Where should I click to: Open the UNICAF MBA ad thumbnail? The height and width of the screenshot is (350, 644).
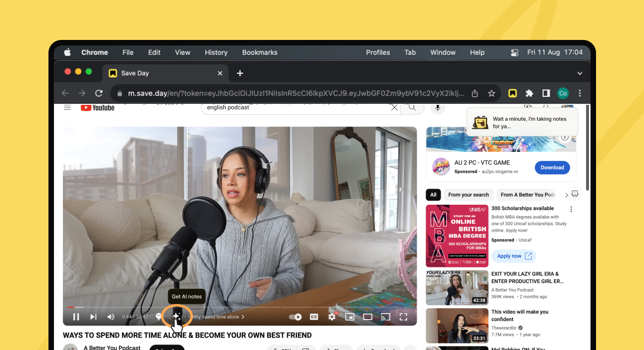pyautogui.click(x=457, y=236)
